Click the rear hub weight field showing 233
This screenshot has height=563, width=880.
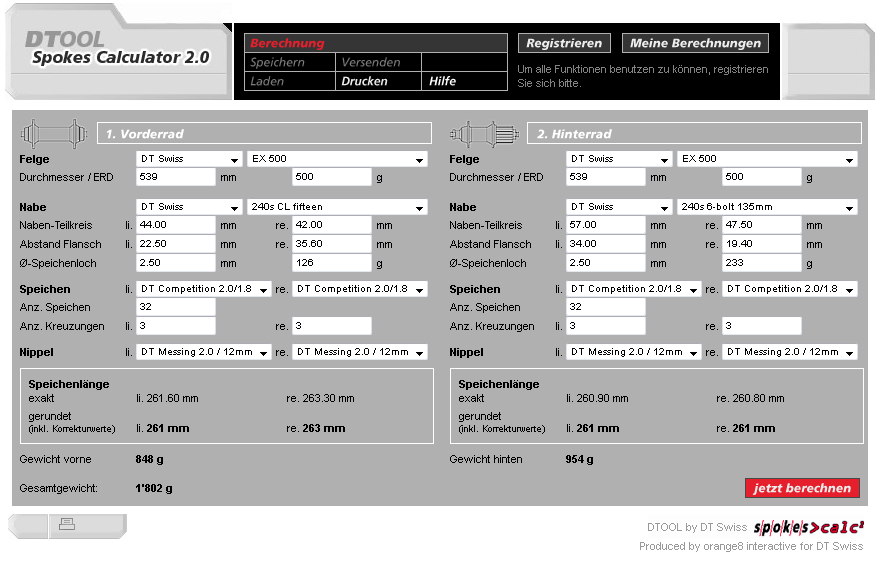coord(761,263)
